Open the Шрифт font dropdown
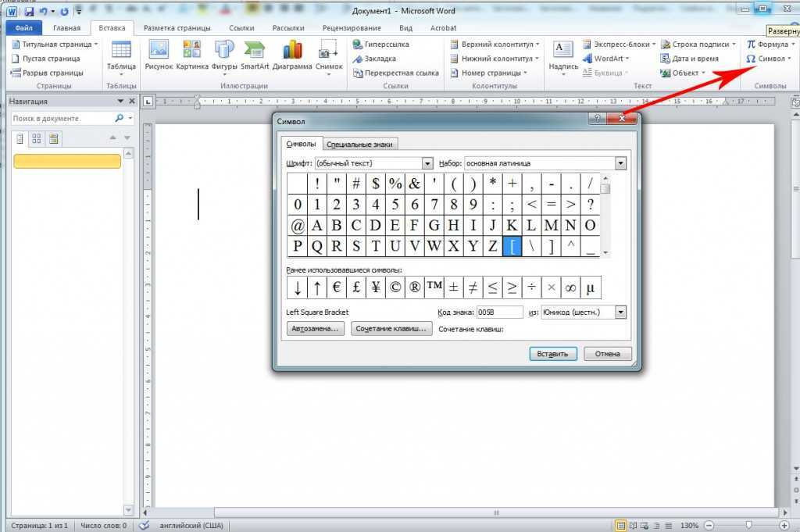The height and width of the screenshot is (532, 800). 427,163
